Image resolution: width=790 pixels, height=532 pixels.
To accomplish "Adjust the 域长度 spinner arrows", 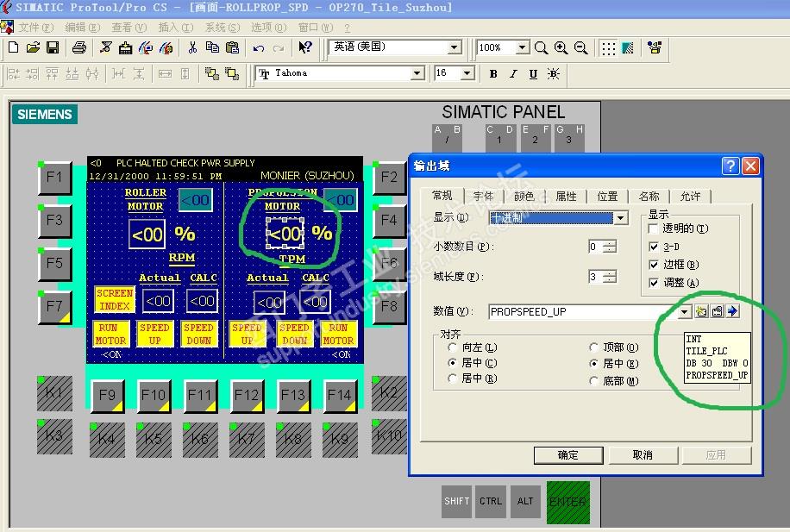I will tap(610, 277).
